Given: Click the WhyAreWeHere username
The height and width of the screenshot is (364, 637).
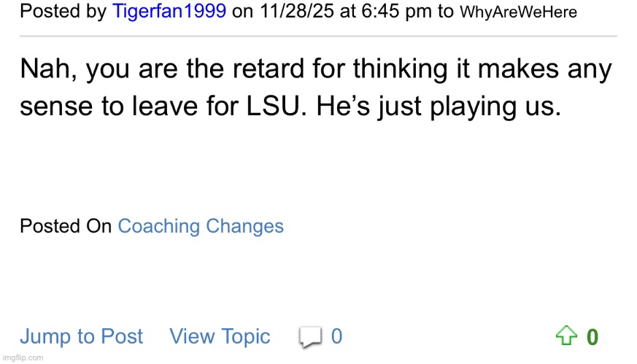Looking at the screenshot, I should pyautogui.click(x=519, y=12).
